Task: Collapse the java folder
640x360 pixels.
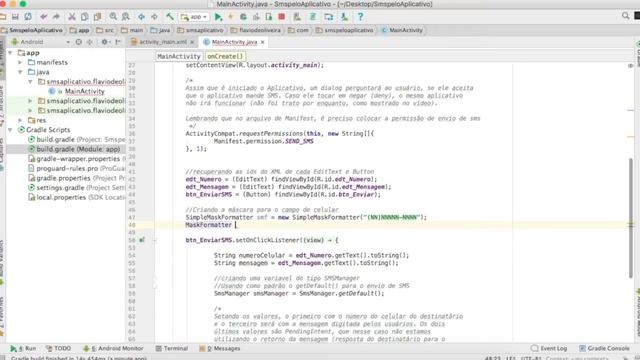Action: (x=20, y=72)
